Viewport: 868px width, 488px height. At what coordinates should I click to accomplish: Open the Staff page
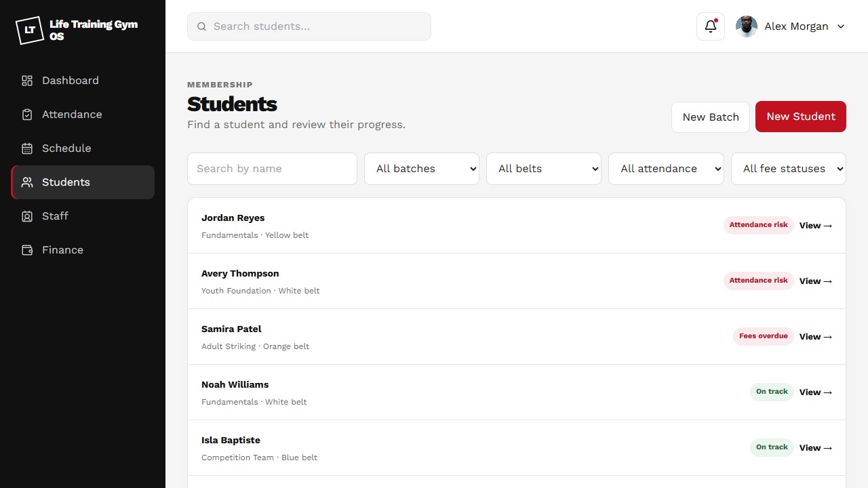pos(83,216)
